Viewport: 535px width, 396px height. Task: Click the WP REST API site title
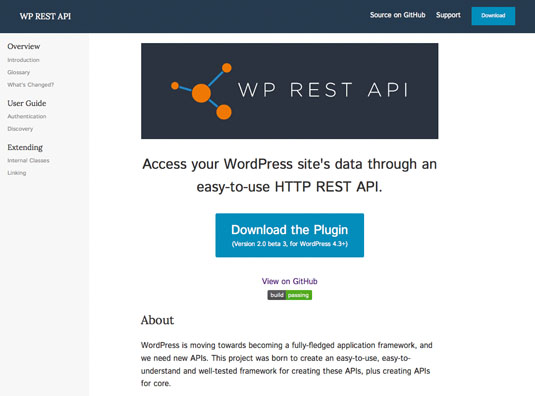coord(45,16)
